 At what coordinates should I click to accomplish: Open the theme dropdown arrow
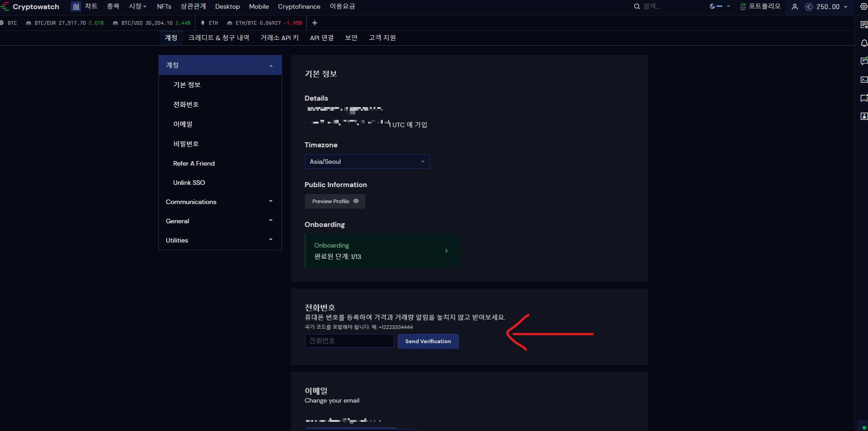point(728,6)
